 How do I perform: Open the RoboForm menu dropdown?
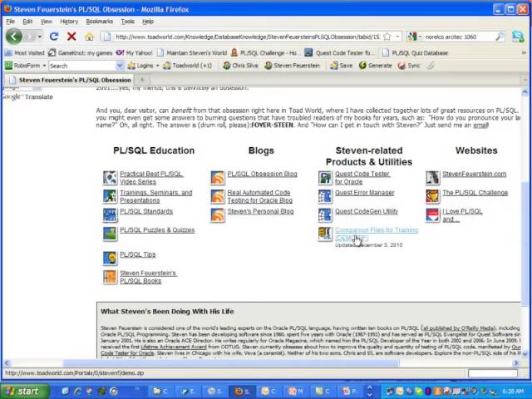tap(44, 66)
